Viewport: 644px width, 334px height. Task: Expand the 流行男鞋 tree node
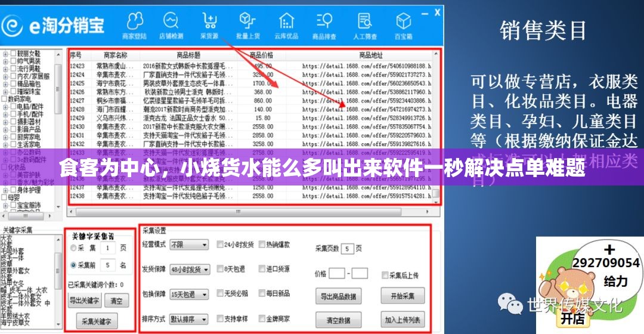point(5,69)
